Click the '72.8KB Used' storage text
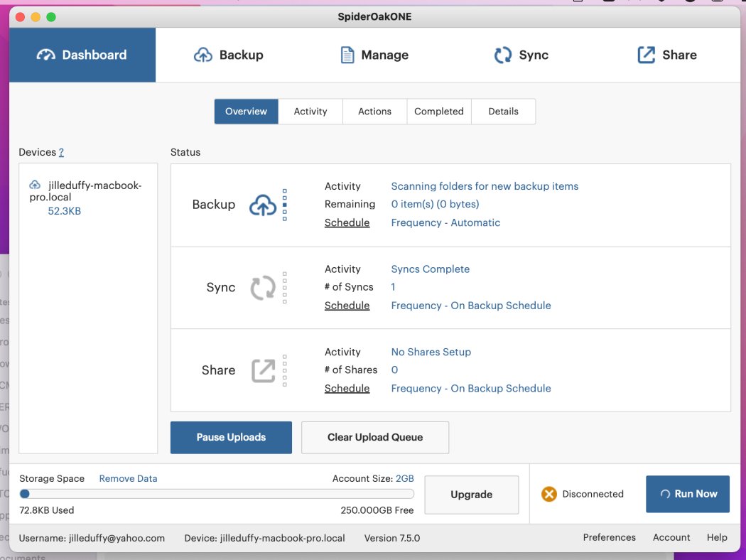746x560 pixels. pyautogui.click(x=47, y=510)
